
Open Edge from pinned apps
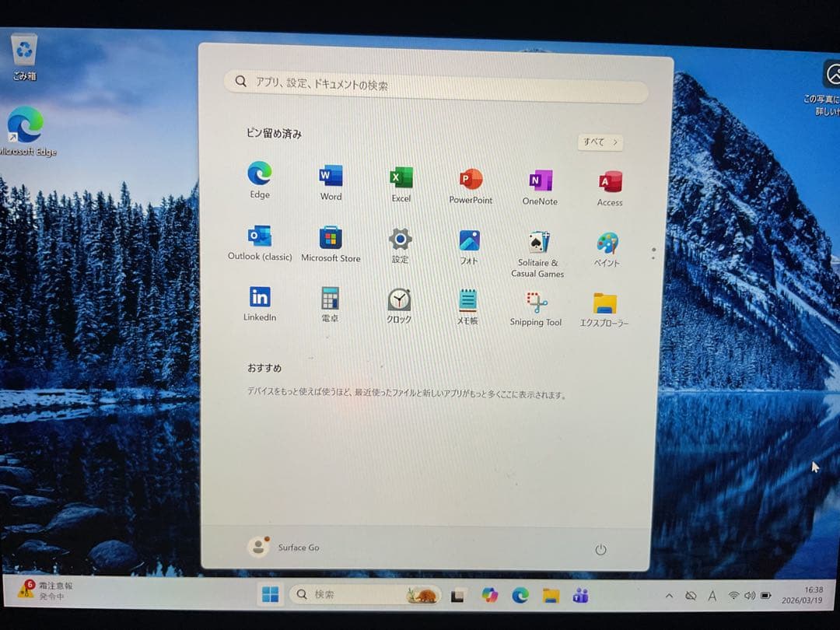260,180
